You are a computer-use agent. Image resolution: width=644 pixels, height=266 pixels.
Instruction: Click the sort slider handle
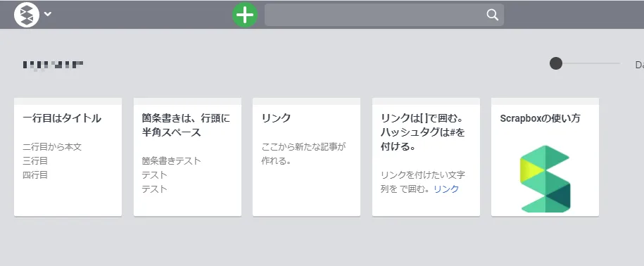click(x=556, y=63)
